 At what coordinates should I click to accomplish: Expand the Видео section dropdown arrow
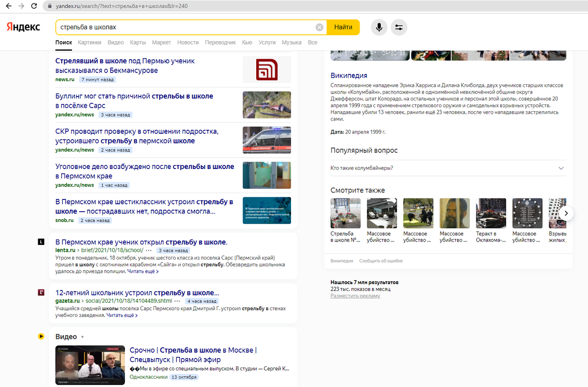[82, 337]
